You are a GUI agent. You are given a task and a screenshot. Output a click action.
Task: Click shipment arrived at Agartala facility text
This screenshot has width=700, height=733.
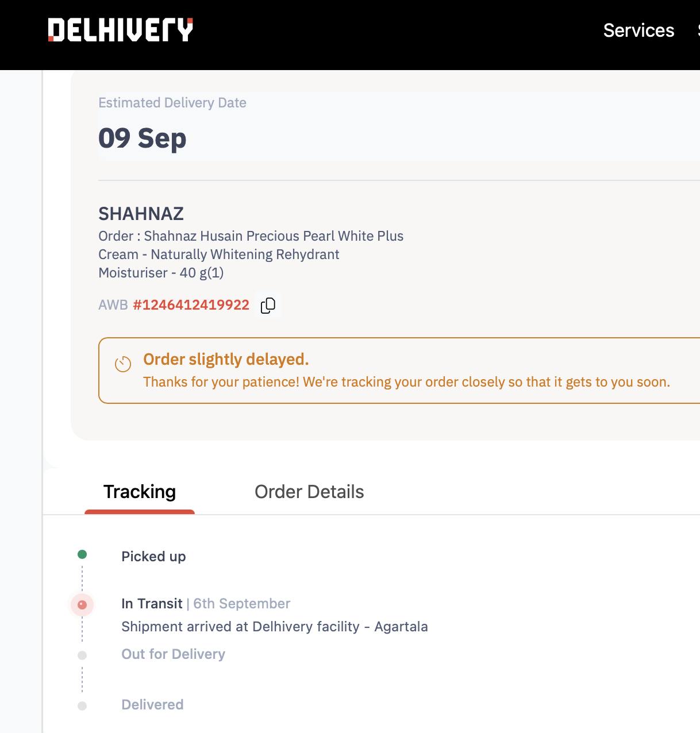[x=275, y=627]
